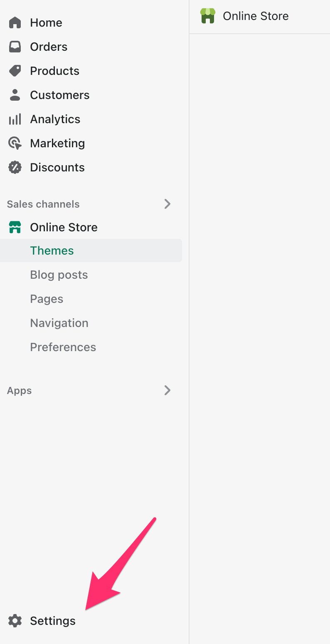330x644 pixels.
Task: Click the green Online Store sidebar icon
Action: pos(15,227)
